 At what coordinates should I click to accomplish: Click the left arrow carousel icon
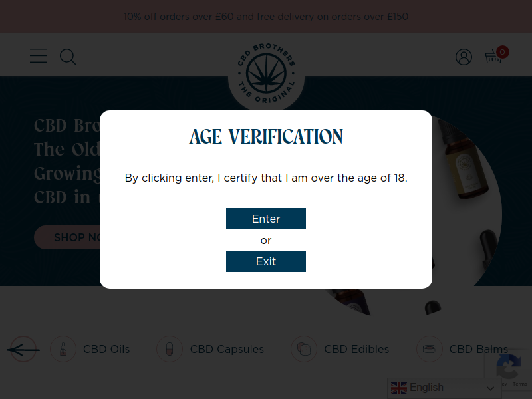point(23,349)
